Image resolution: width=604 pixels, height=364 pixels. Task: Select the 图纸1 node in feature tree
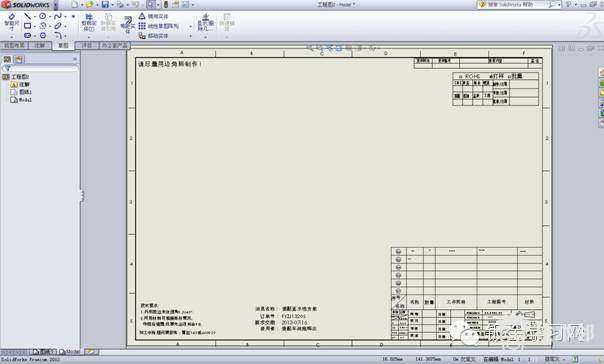[x=21, y=92]
